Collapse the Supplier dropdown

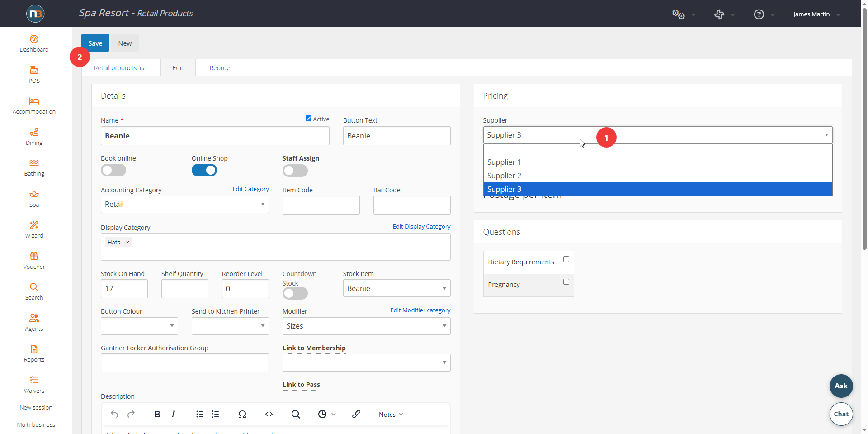tap(658, 135)
